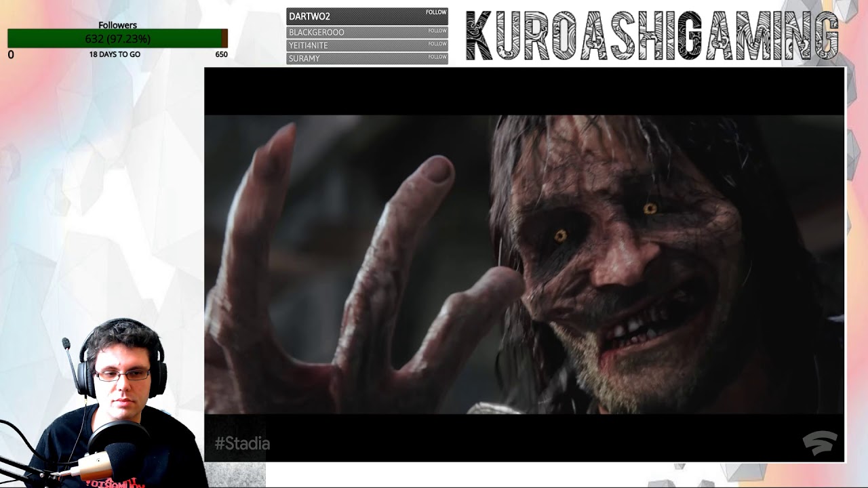Click the FOLLOW label beside YEITI4NITE
The height and width of the screenshot is (488, 868).
tap(437, 43)
